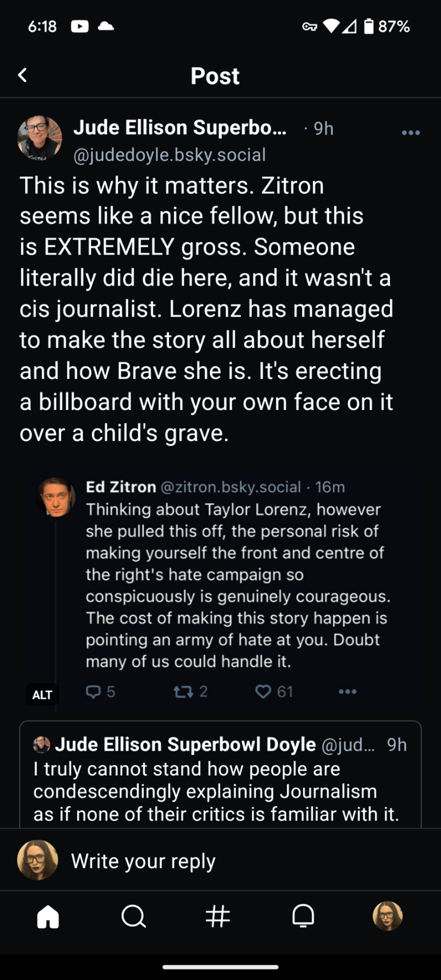Go back using the back arrow

(23, 75)
